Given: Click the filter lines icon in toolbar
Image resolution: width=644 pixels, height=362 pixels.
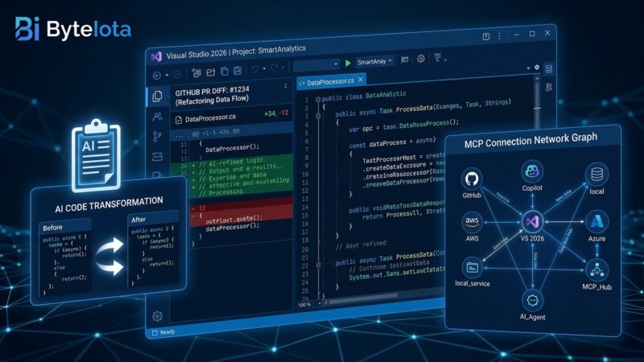Looking at the screenshot, I should 438,57.
